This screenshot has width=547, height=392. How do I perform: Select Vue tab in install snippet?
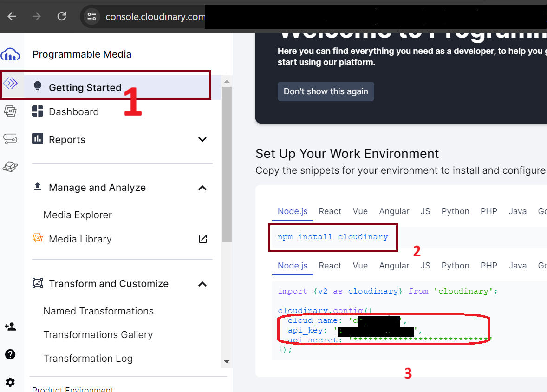pos(360,211)
